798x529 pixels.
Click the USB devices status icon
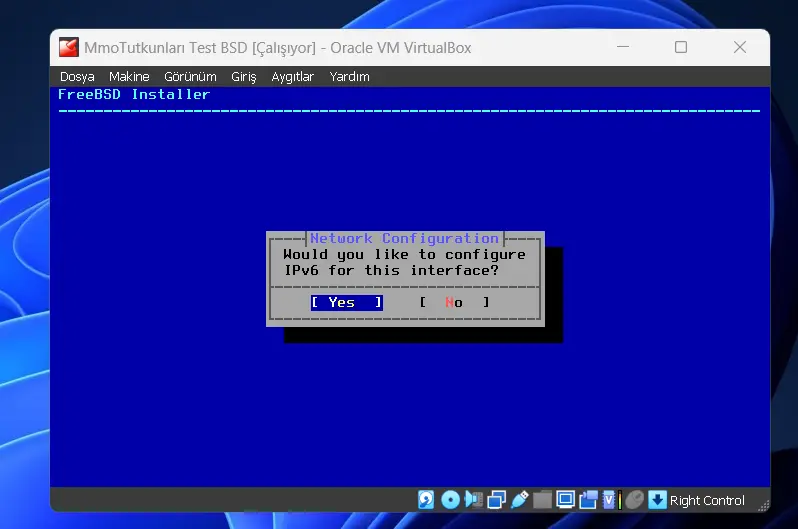(520, 499)
